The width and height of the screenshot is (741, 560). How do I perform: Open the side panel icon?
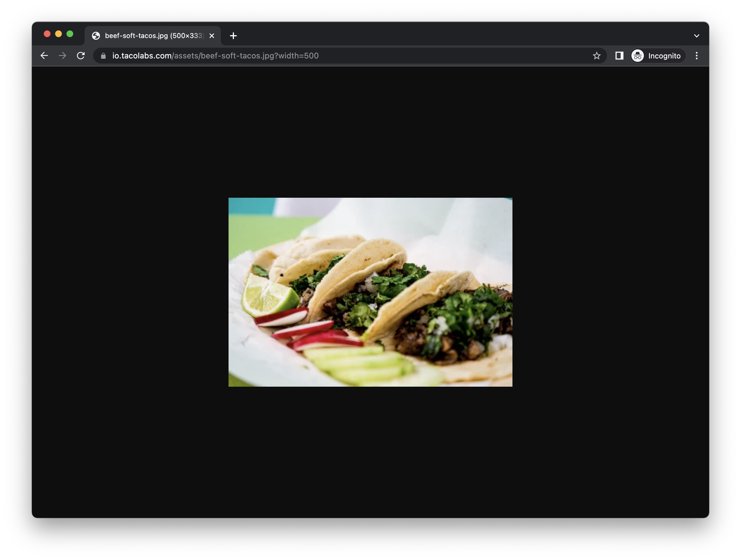click(619, 56)
